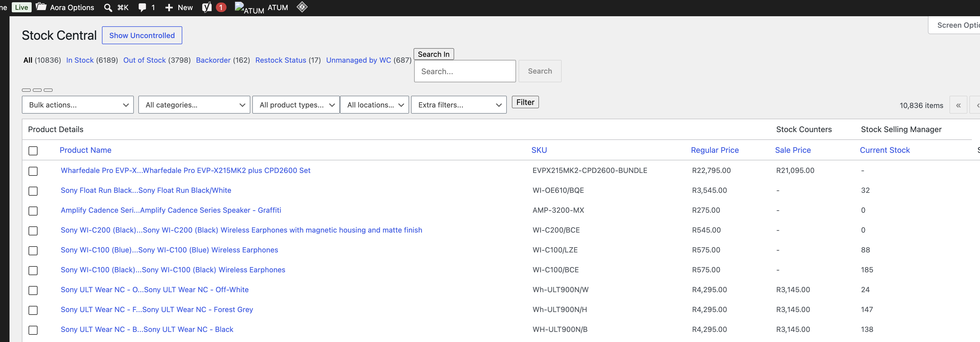Select the Sony WI-C100 (Black) row checkbox
Screen dimensions: 980x342
pyautogui.click(x=33, y=270)
